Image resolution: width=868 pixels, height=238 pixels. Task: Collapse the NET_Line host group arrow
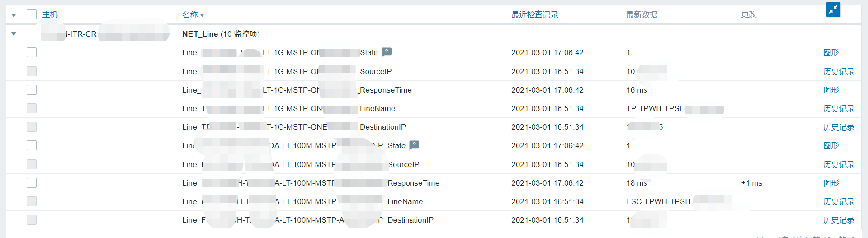point(14,34)
